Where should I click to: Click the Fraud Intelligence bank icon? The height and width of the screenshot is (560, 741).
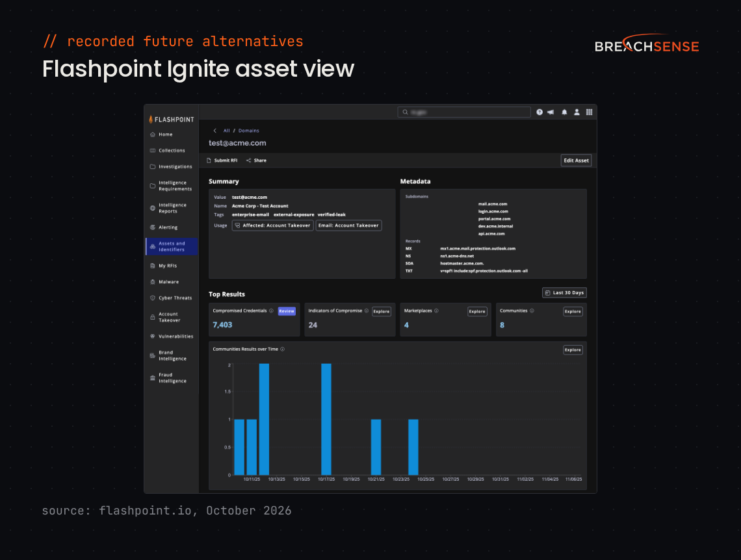pyautogui.click(x=153, y=377)
